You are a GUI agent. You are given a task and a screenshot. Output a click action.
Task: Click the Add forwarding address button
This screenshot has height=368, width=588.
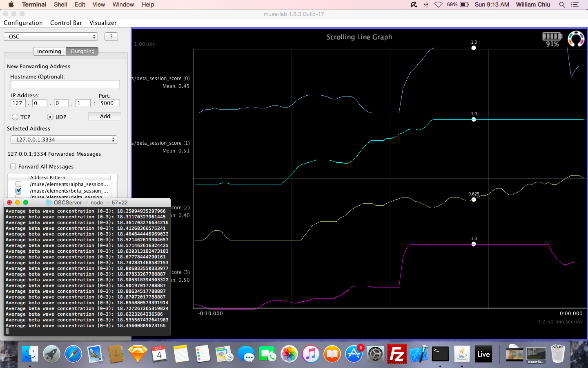point(105,117)
